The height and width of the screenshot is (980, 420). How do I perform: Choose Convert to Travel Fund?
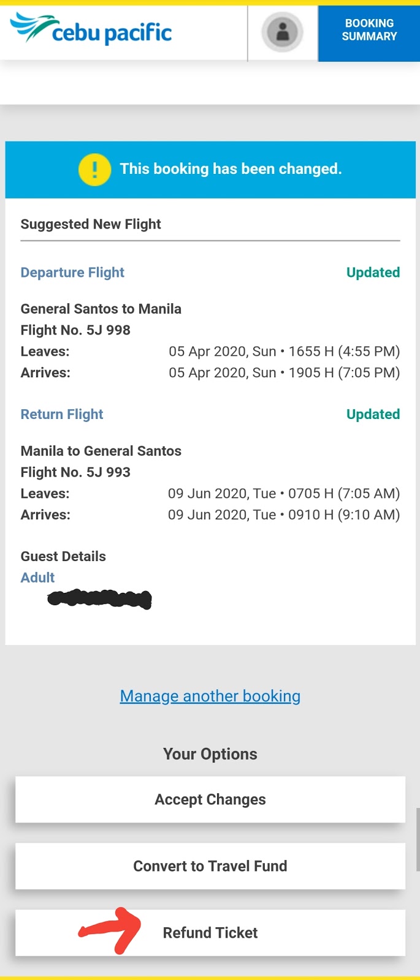210,866
